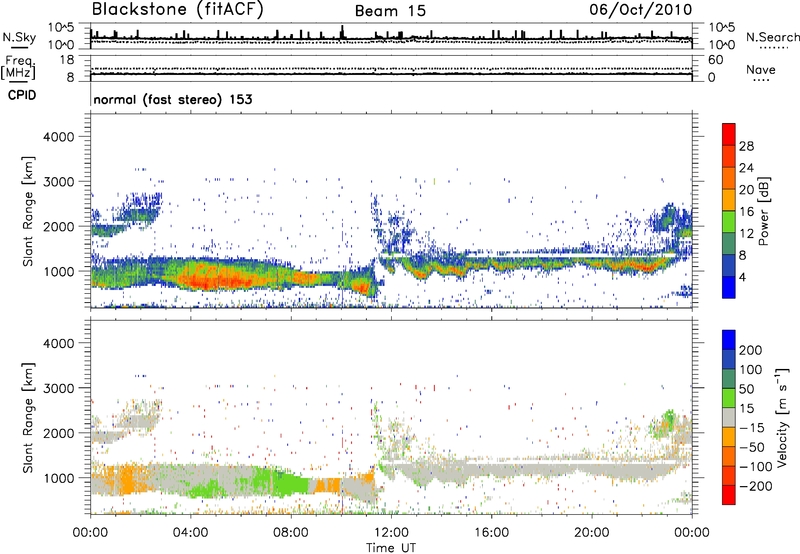Click the red bottom of velocity color bar
The image size is (800, 554).
729,495
